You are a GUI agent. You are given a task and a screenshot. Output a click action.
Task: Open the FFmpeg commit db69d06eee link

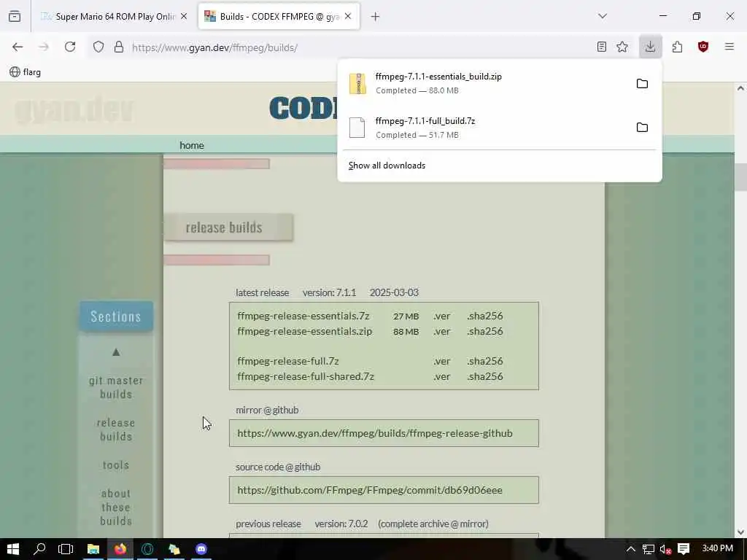click(370, 490)
